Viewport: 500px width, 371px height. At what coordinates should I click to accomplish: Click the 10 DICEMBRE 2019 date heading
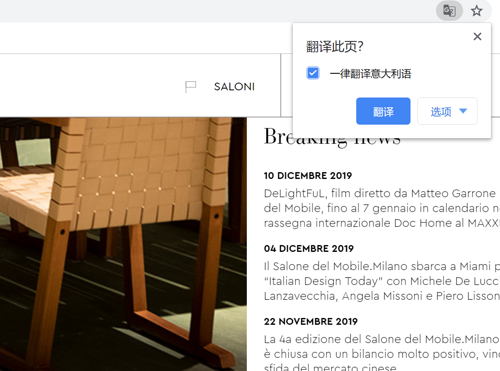click(x=308, y=176)
